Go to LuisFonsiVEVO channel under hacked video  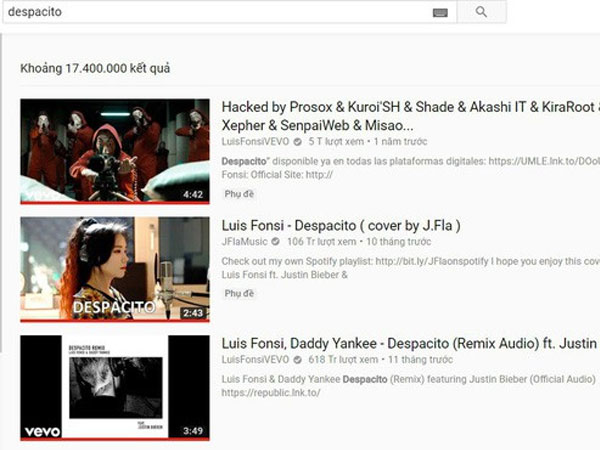(x=255, y=142)
